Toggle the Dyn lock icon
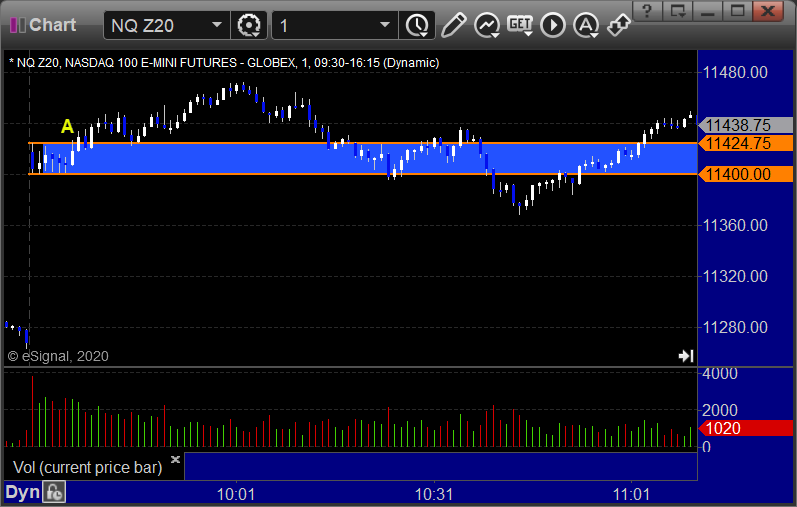The height and width of the screenshot is (507, 797). pos(54,492)
